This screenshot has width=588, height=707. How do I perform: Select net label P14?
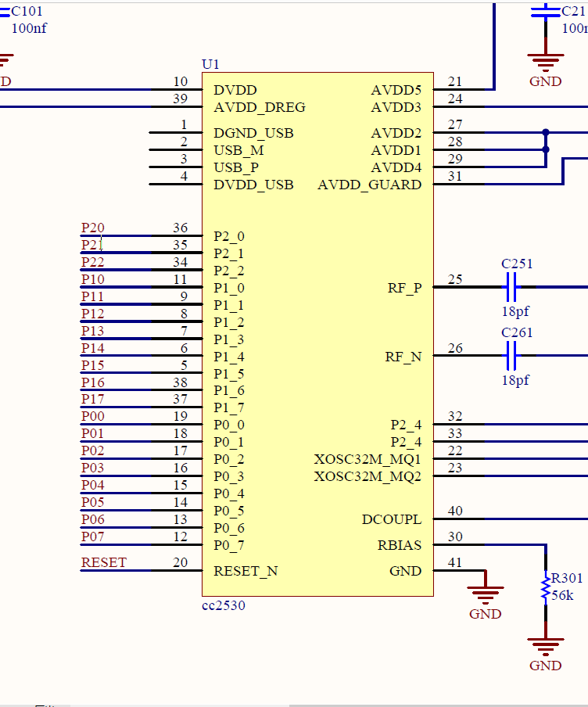[x=93, y=348]
